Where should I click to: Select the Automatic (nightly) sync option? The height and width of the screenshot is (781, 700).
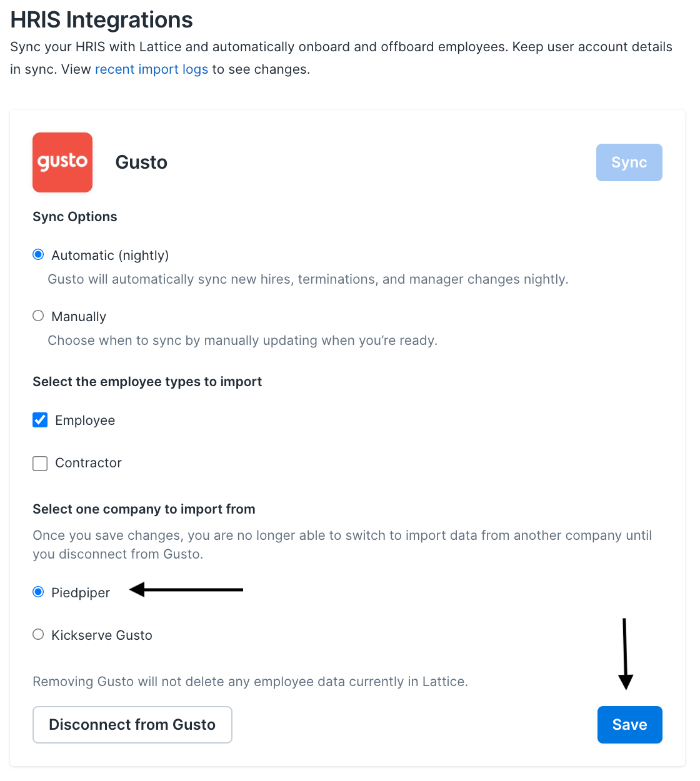click(x=39, y=255)
